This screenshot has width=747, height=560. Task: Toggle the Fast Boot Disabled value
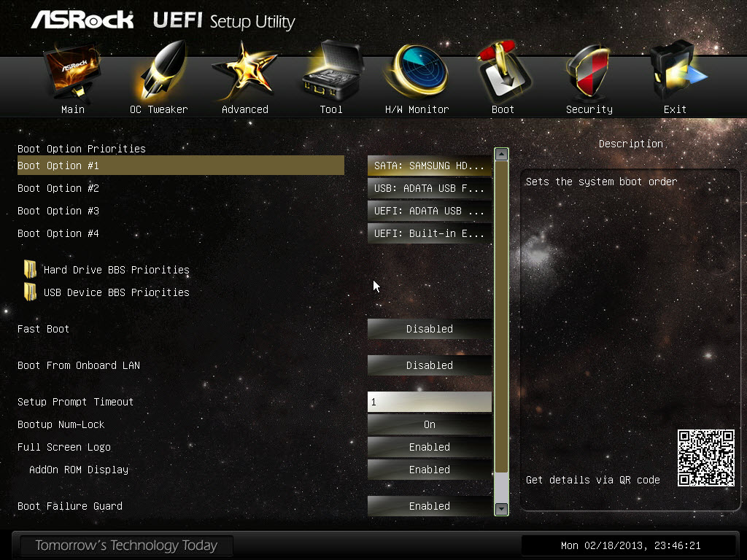[x=429, y=329]
